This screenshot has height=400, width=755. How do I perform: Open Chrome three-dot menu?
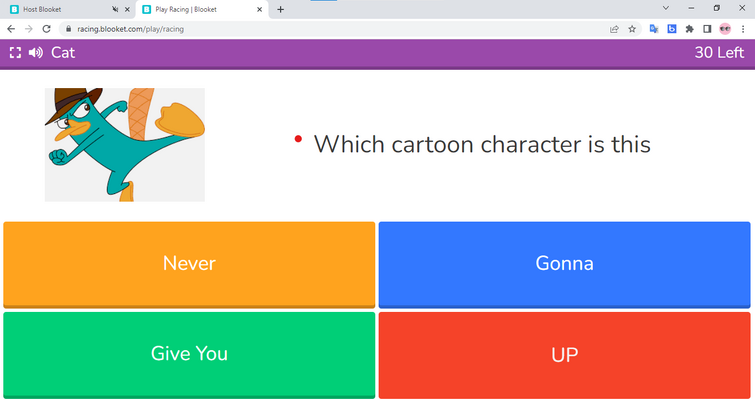tap(743, 29)
